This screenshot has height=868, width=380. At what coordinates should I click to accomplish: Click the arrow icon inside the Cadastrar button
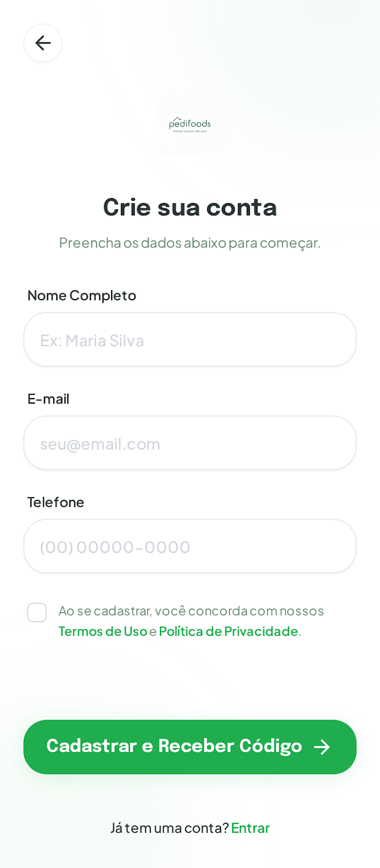[322, 747]
